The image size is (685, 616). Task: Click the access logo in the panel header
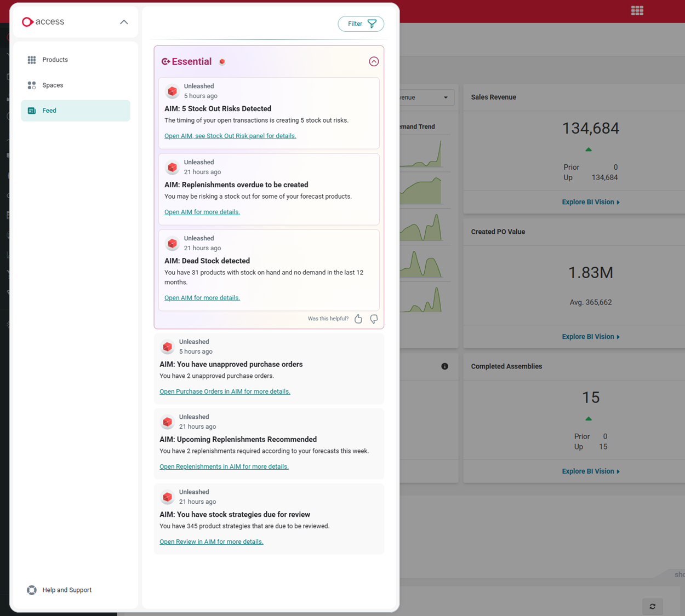tap(44, 22)
